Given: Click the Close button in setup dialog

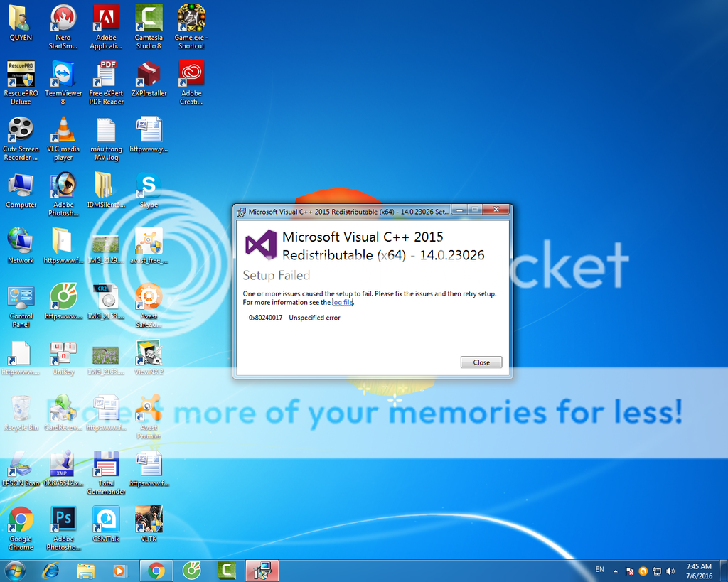Looking at the screenshot, I should [481, 362].
